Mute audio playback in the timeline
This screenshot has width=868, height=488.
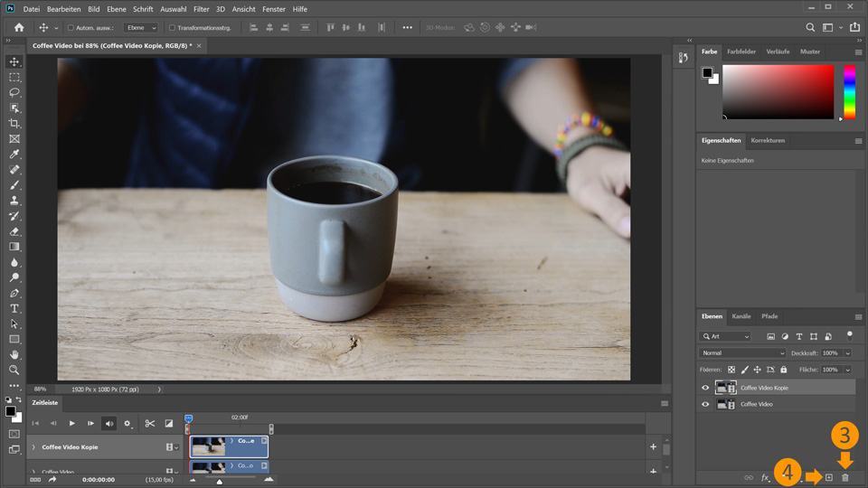click(x=109, y=423)
